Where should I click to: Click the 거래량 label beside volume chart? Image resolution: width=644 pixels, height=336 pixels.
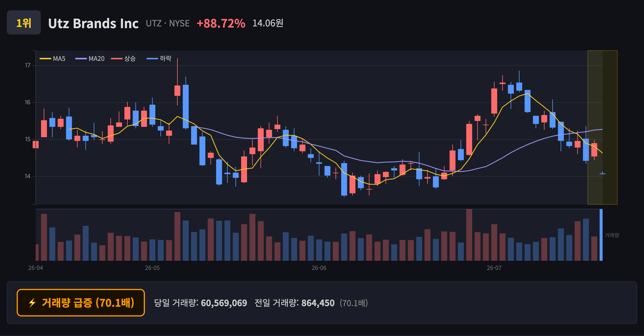point(612,235)
